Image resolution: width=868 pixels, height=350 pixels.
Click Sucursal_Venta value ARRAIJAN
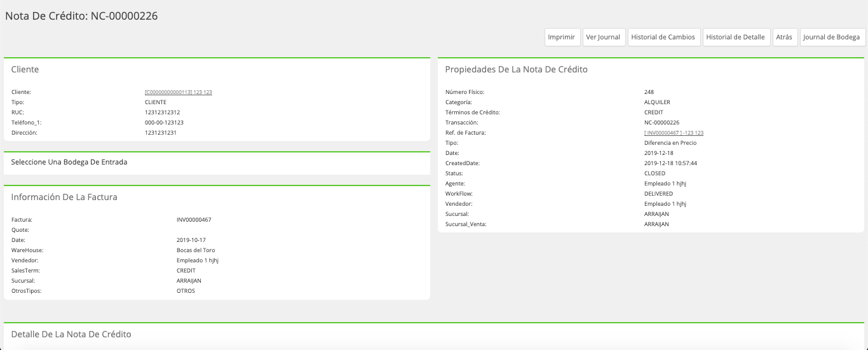[656, 224]
